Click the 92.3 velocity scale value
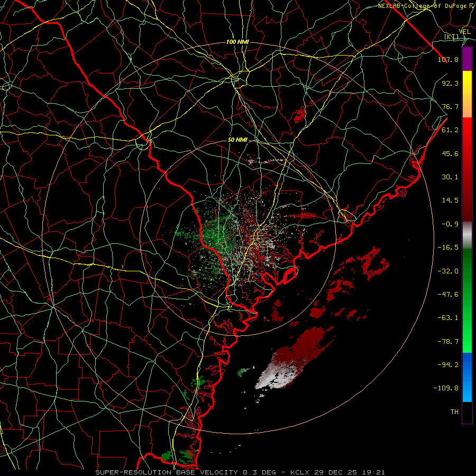Image resolution: width=476 pixels, height=476 pixels. [450, 83]
